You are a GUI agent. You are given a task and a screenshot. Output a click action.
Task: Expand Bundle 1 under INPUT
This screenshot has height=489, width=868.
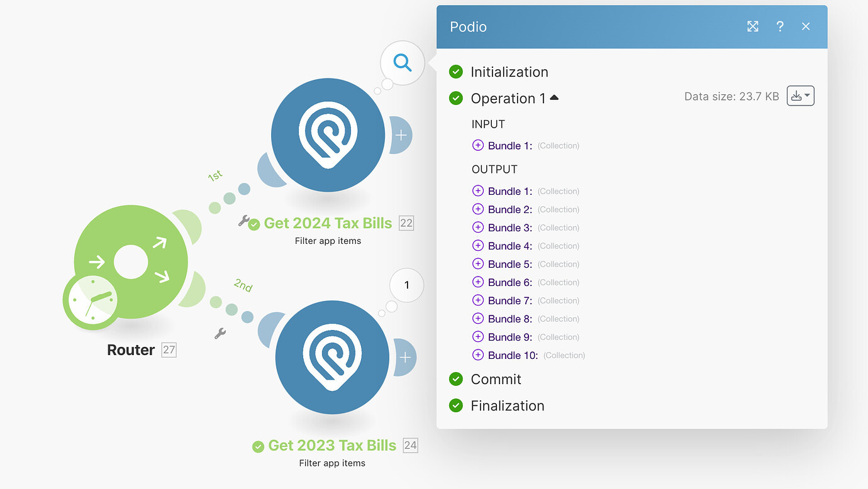pos(477,145)
